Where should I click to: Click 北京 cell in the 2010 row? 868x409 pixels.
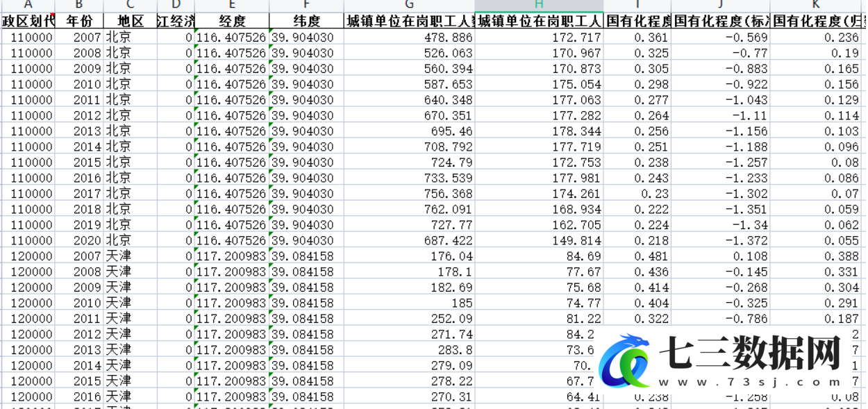click(130, 84)
